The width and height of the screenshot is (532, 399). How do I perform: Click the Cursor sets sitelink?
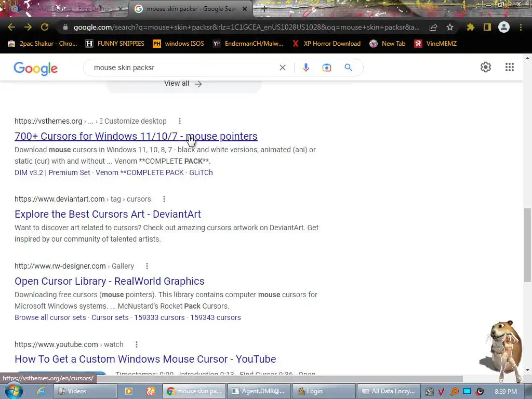[110, 317]
